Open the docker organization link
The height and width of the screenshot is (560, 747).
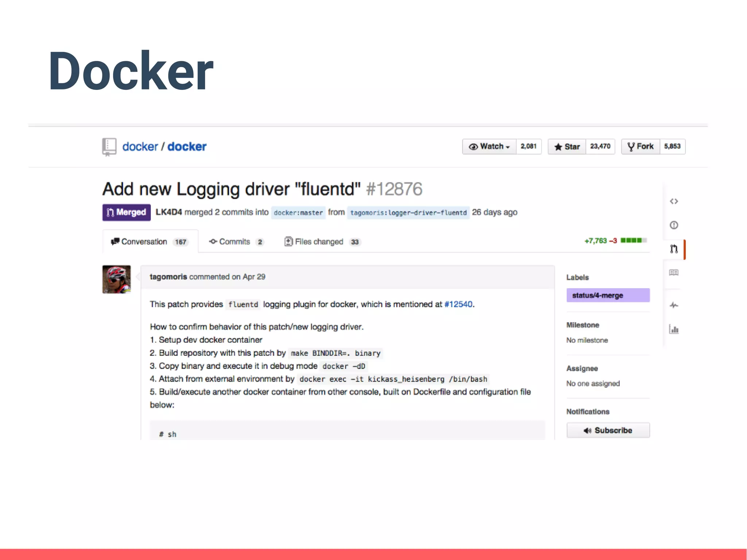point(140,147)
